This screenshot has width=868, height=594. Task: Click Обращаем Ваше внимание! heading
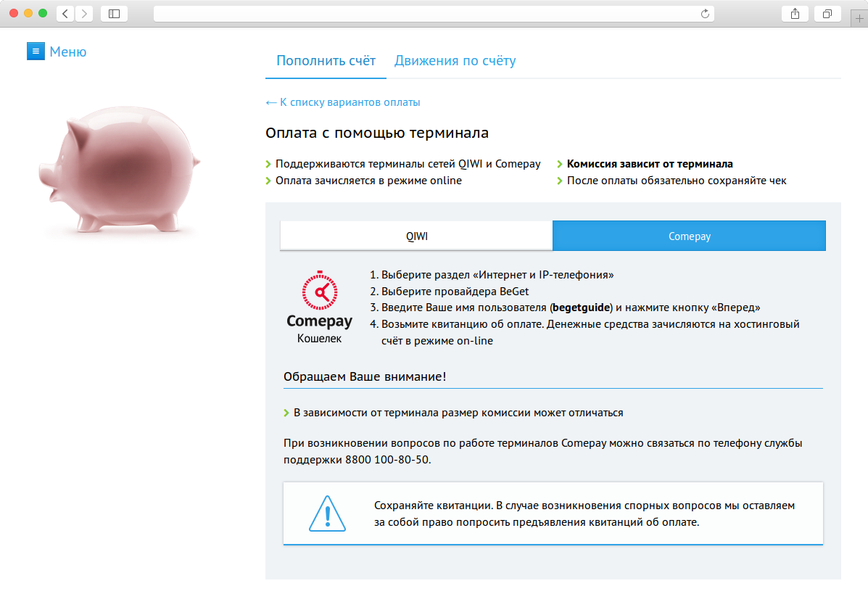365,376
